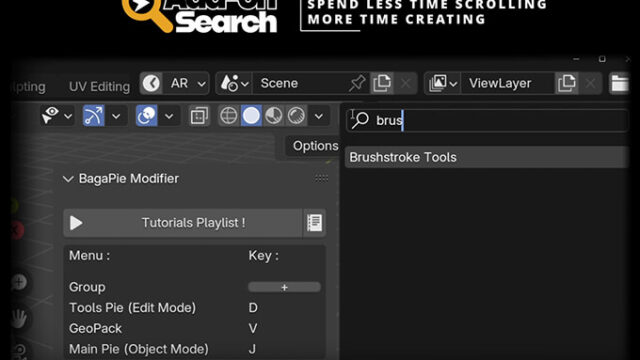
Task: Toggle X-ray mode icon
Action: tap(199, 116)
